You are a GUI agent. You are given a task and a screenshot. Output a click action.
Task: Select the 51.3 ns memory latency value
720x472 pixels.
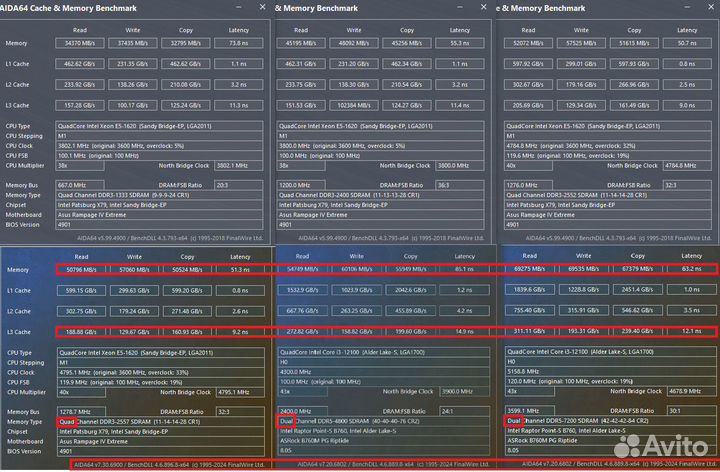[x=240, y=270]
